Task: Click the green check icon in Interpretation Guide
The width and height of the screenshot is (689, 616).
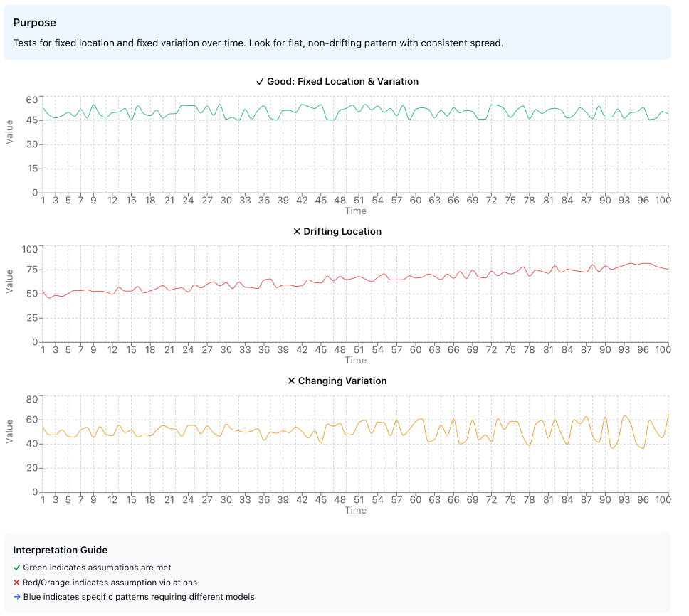Action: 16,568
